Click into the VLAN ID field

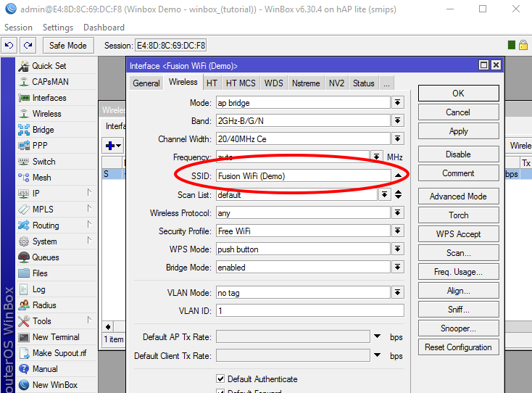point(310,310)
